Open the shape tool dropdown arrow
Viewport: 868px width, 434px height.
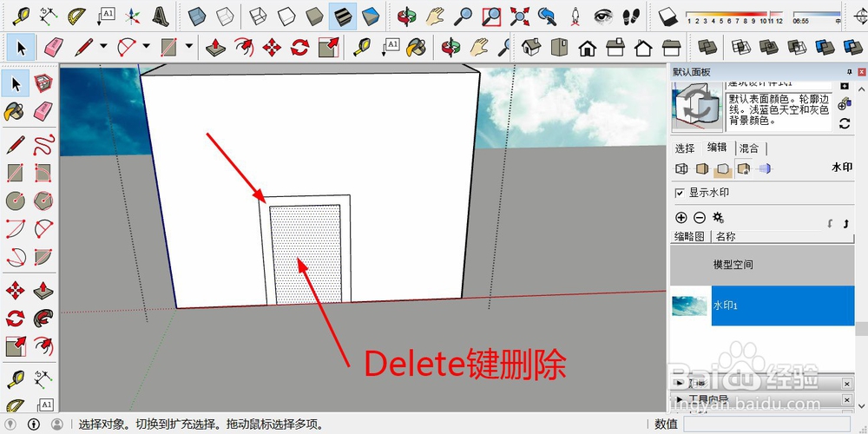[x=188, y=47]
